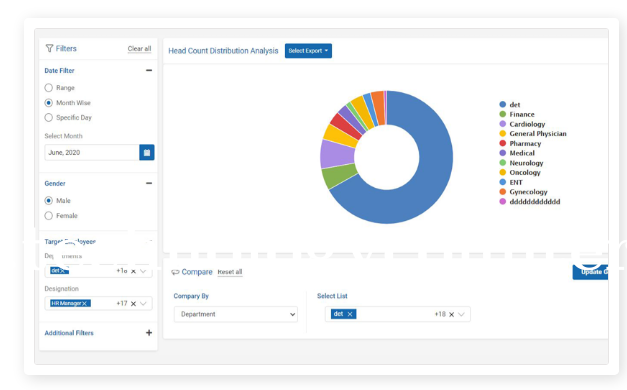
Task: Choose the Specific Day radio button
Action: pyautogui.click(x=48, y=118)
